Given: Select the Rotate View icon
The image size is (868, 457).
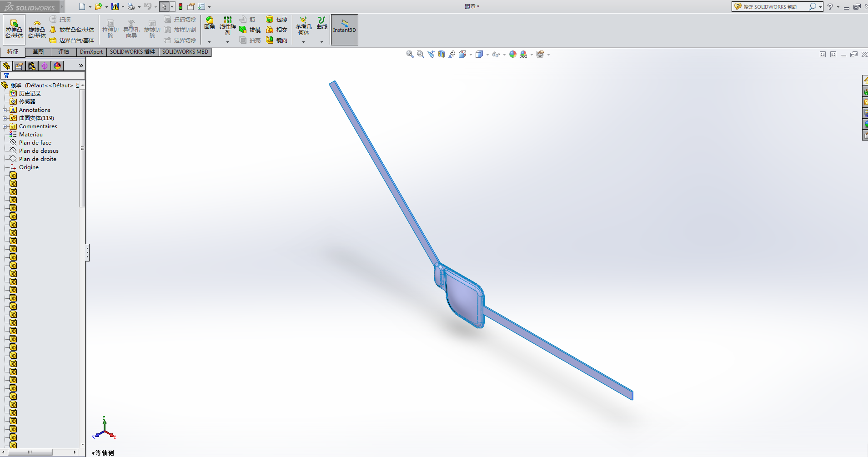Looking at the screenshot, I should click(452, 54).
